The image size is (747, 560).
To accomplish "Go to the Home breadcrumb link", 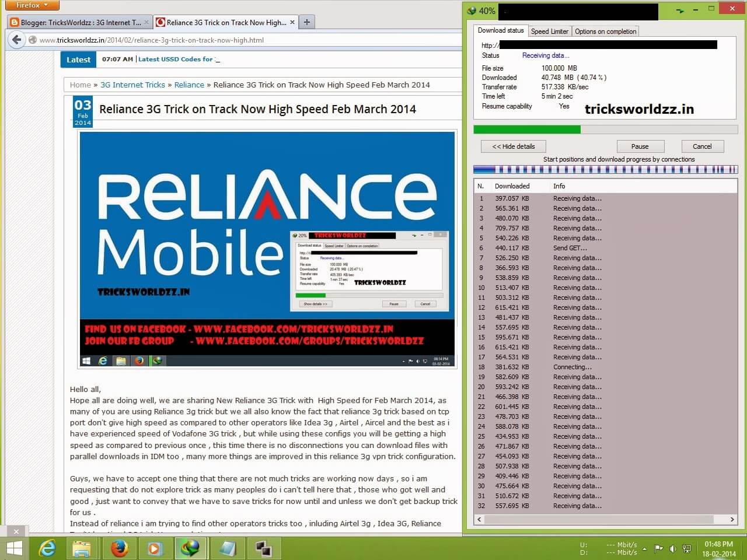I will [x=81, y=85].
